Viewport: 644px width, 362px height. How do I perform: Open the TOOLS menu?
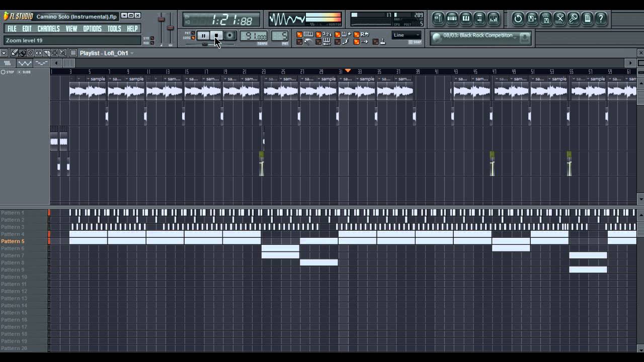point(114,29)
